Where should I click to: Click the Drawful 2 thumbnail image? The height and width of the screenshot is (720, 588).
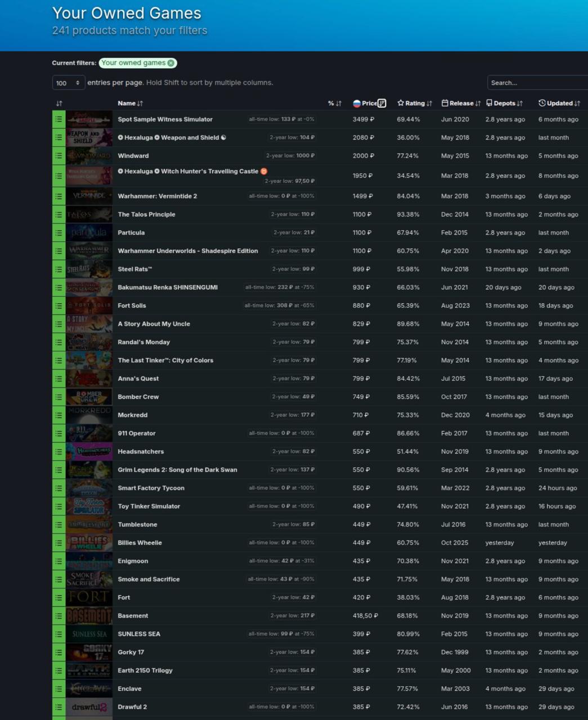(x=89, y=707)
